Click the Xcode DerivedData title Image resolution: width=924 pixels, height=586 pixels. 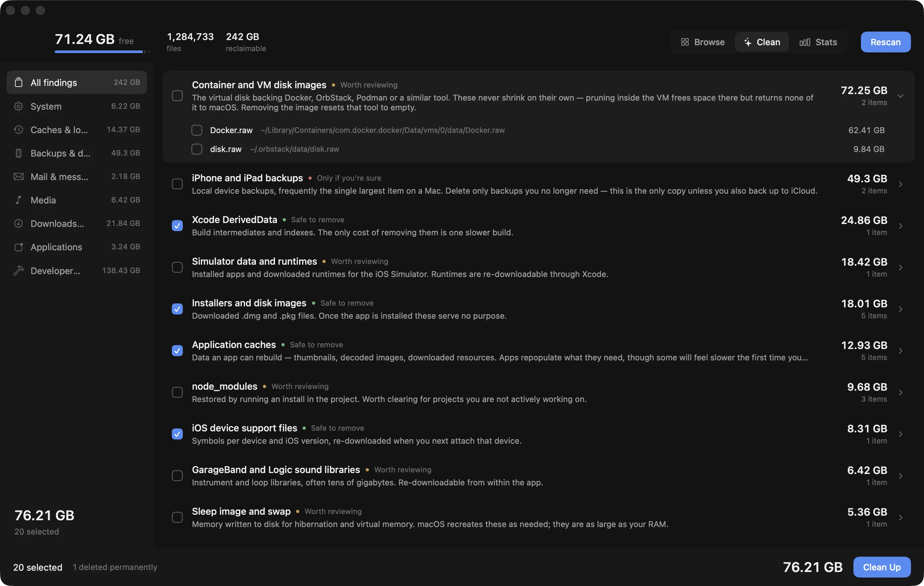[x=235, y=220]
